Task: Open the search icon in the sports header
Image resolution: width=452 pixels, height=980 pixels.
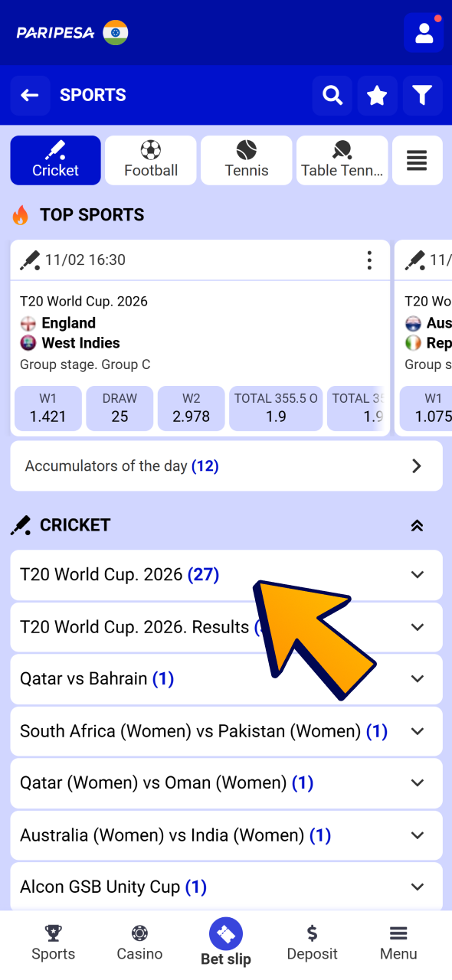Action: (332, 95)
